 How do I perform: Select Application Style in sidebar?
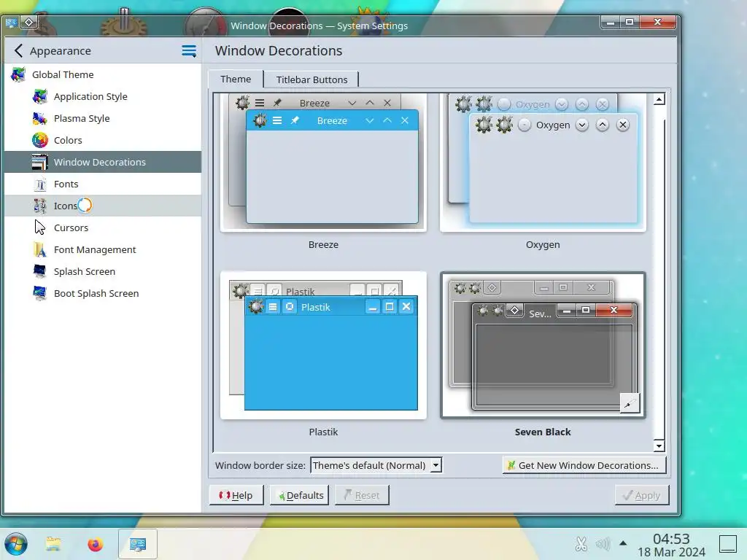pos(103,97)
